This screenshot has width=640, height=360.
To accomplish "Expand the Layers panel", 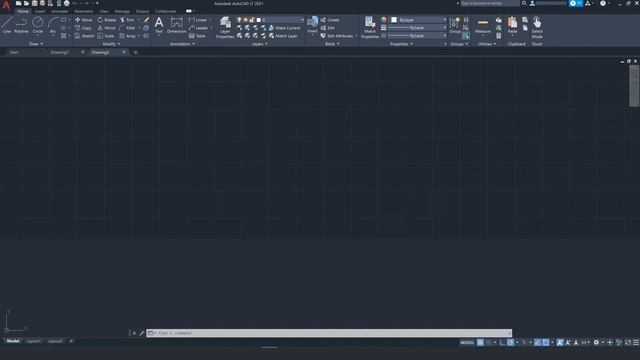I will coord(260,44).
